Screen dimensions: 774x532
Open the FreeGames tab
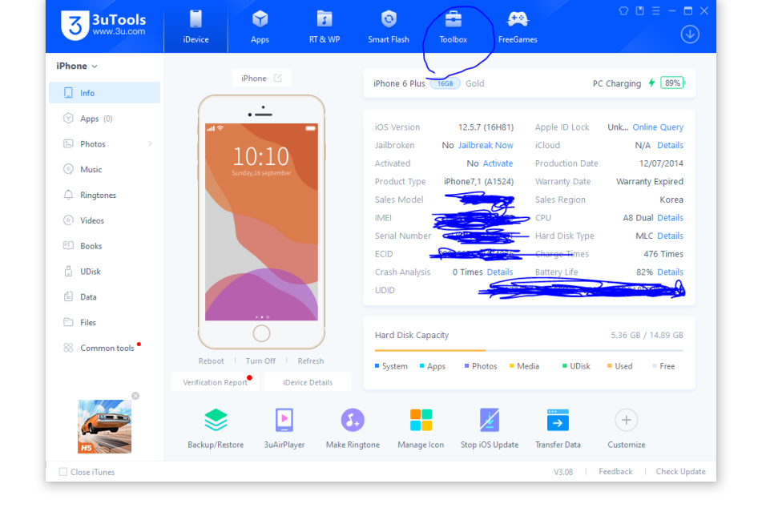(518, 26)
